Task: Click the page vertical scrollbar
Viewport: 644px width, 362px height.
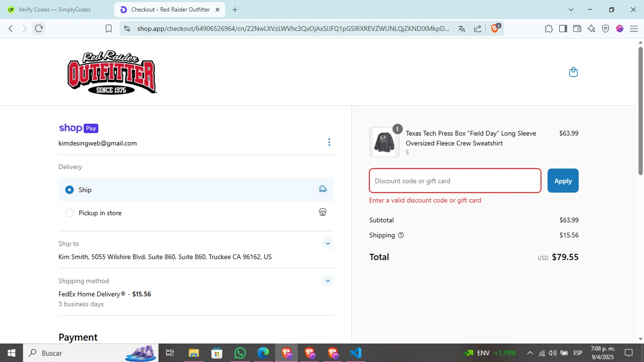Action: click(x=640, y=111)
